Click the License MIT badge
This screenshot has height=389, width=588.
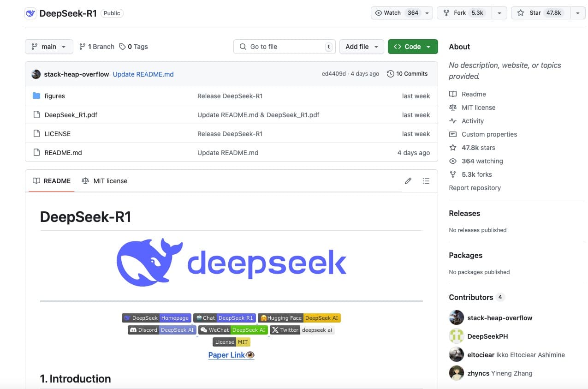tap(232, 342)
